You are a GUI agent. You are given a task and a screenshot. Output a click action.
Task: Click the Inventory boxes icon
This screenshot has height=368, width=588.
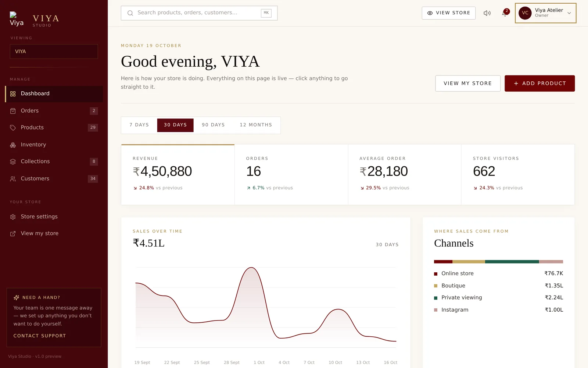(13, 145)
